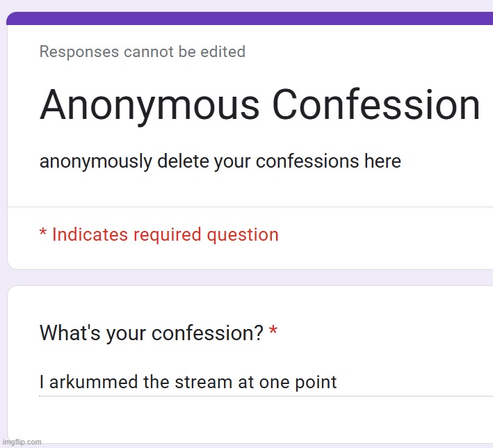Click the imgflip.com watermark
Viewport: 493px width, 448px height.
22,442
